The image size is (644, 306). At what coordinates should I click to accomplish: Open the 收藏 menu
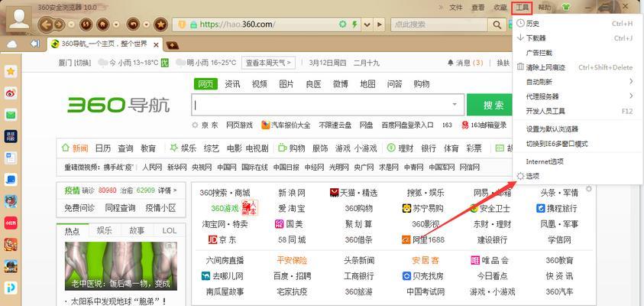click(x=500, y=8)
